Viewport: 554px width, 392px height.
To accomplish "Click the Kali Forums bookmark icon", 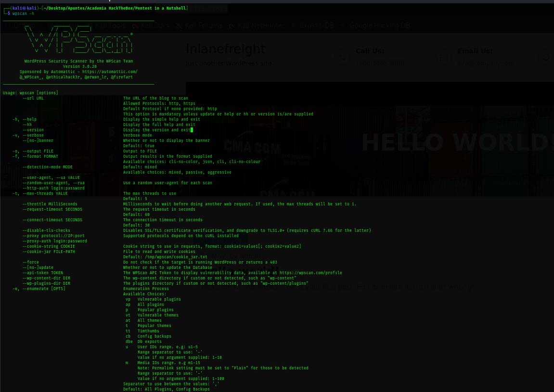I will pyautogui.click(x=179, y=25).
